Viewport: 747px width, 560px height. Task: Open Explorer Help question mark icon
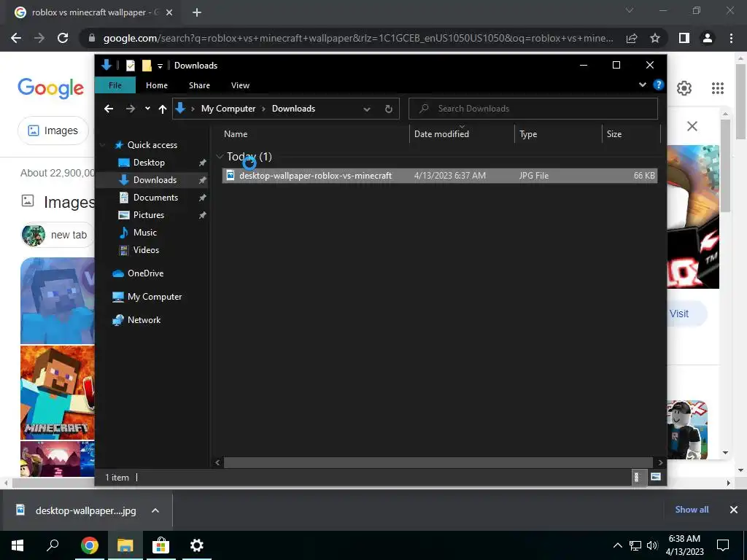coord(659,85)
